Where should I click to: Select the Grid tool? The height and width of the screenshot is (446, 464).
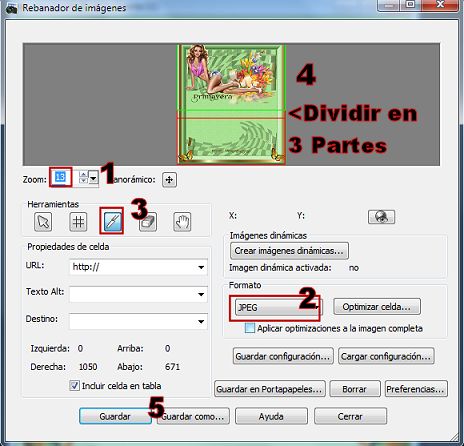point(78,222)
